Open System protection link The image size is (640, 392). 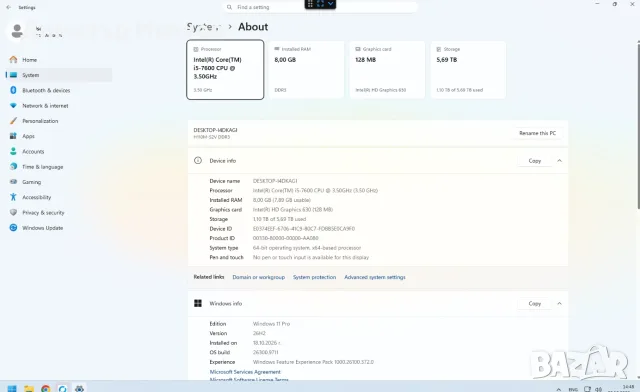(x=314, y=277)
